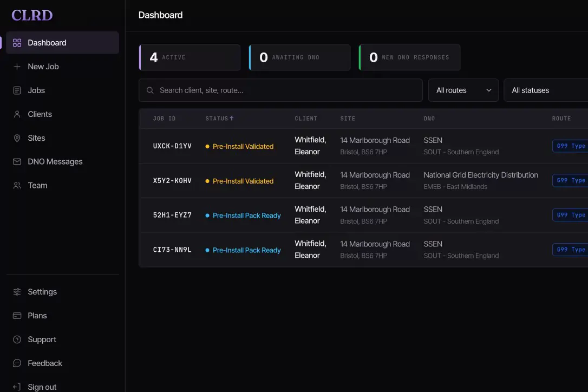Open job UXCK-D1YV
Screen dimensions: 588x392
coord(172,146)
